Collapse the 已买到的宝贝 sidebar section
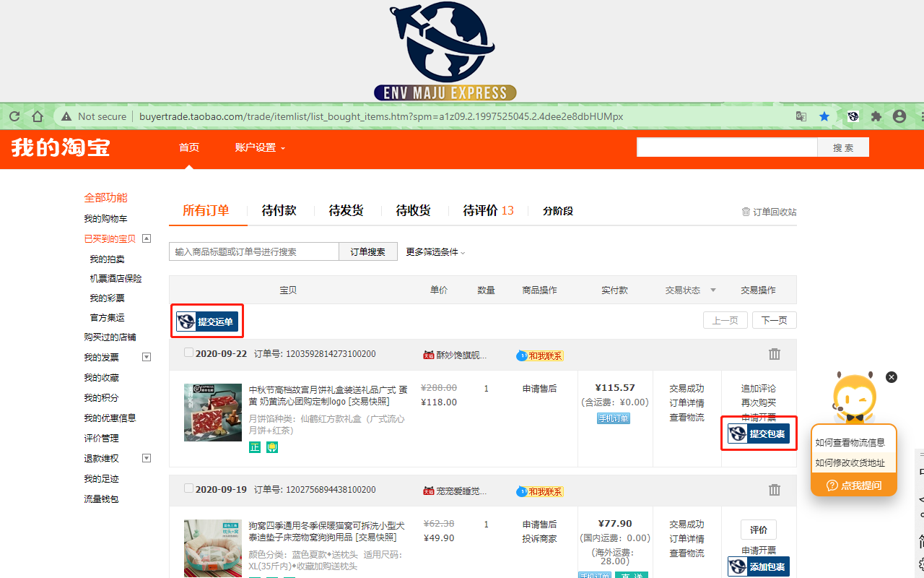Image resolution: width=924 pixels, height=578 pixels. click(x=147, y=238)
